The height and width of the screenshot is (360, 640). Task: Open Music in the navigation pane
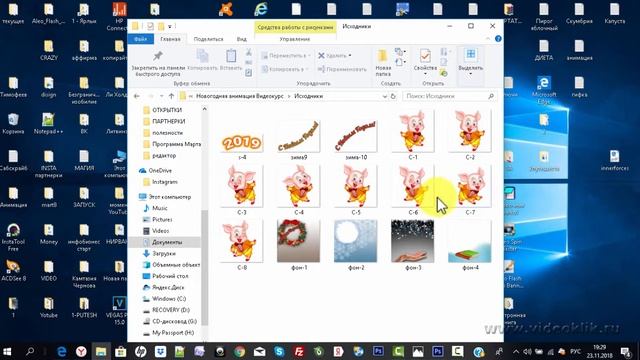[160, 208]
